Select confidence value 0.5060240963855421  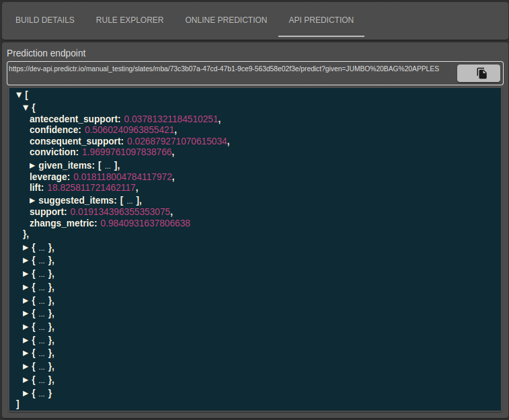[130, 130]
